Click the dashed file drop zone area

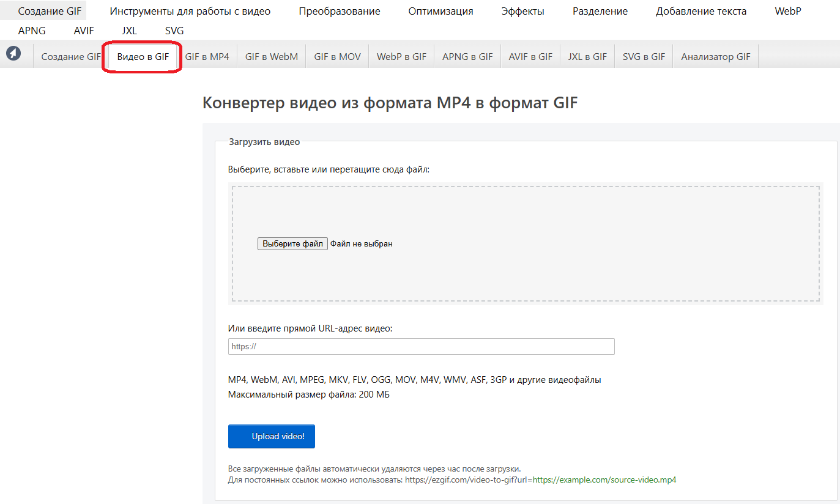pos(525,275)
